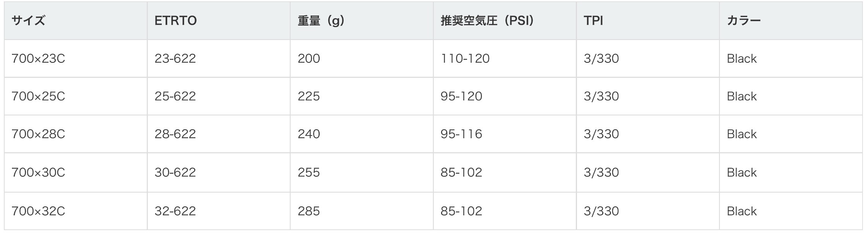Image resolution: width=868 pixels, height=239 pixels.
Task: Select the 700×32C size cell
Action: click(x=38, y=211)
